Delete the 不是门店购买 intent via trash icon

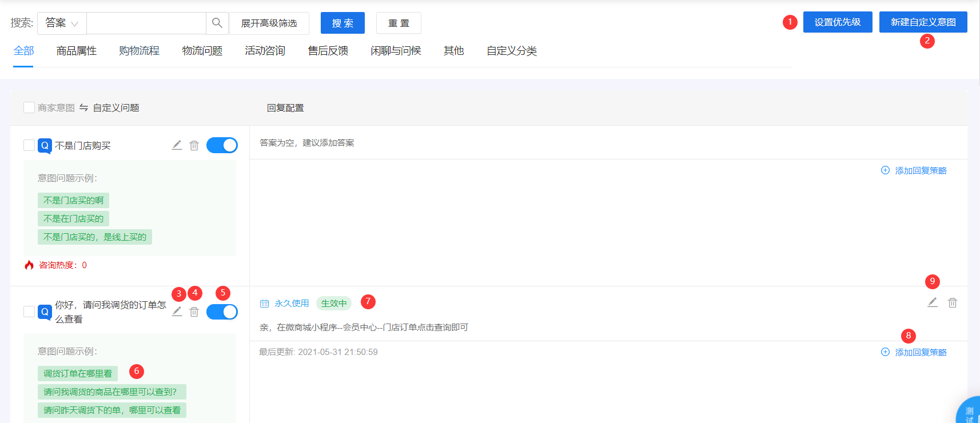[194, 145]
